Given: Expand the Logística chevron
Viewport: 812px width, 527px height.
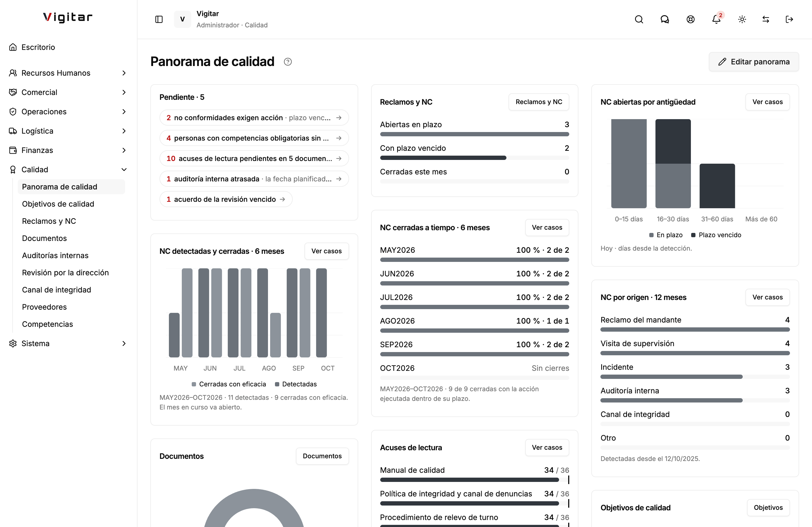Looking at the screenshot, I should (124, 131).
